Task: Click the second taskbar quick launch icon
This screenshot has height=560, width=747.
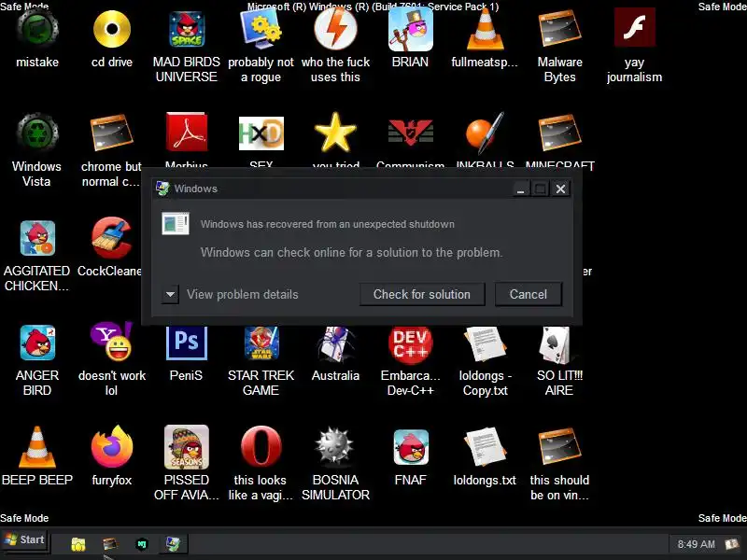Action: (x=109, y=543)
